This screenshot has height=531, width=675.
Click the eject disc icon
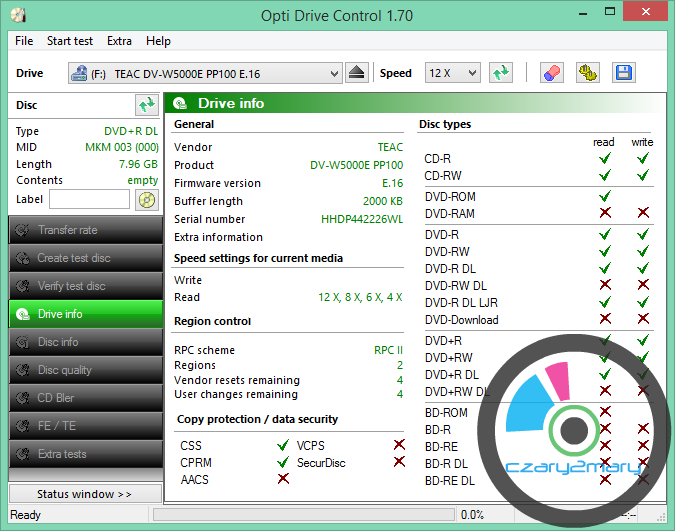point(359,73)
